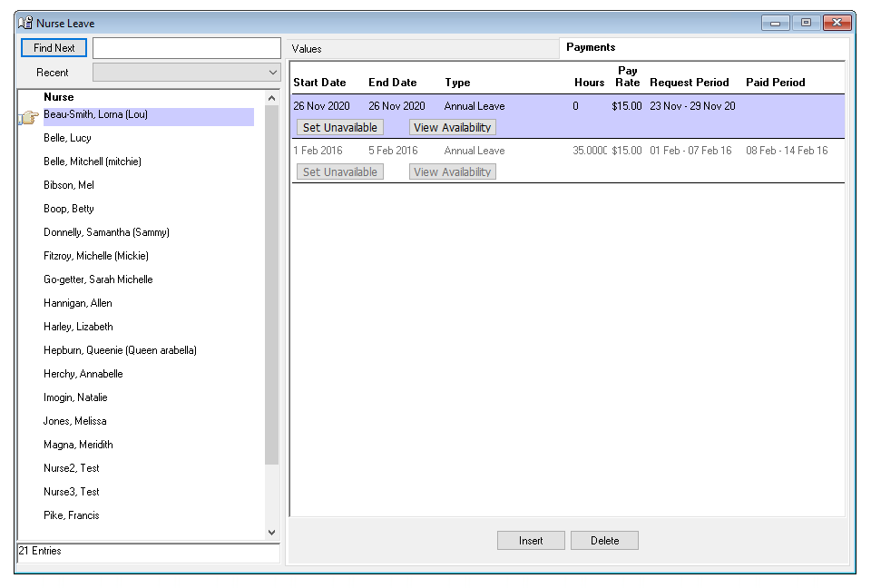Image resolution: width=871 pixels, height=588 pixels.
Task: Click end date 5 Feb 2016 cell
Action: point(393,151)
